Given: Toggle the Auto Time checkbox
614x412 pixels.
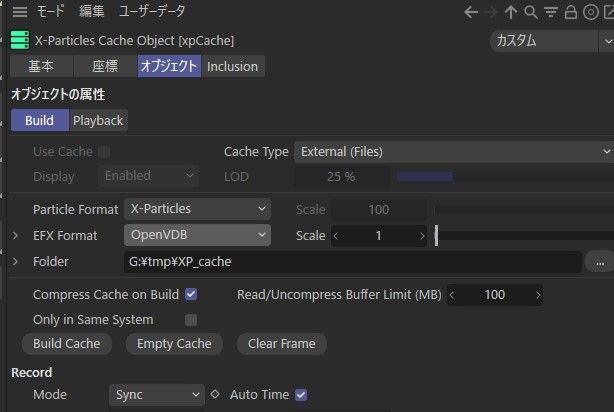Looking at the screenshot, I should pyautogui.click(x=301, y=395).
